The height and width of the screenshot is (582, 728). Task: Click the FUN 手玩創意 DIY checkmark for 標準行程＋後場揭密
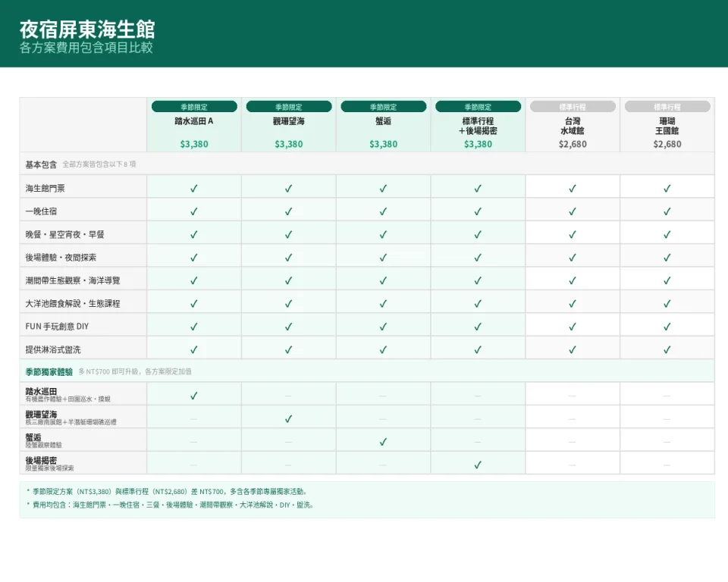(479, 327)
